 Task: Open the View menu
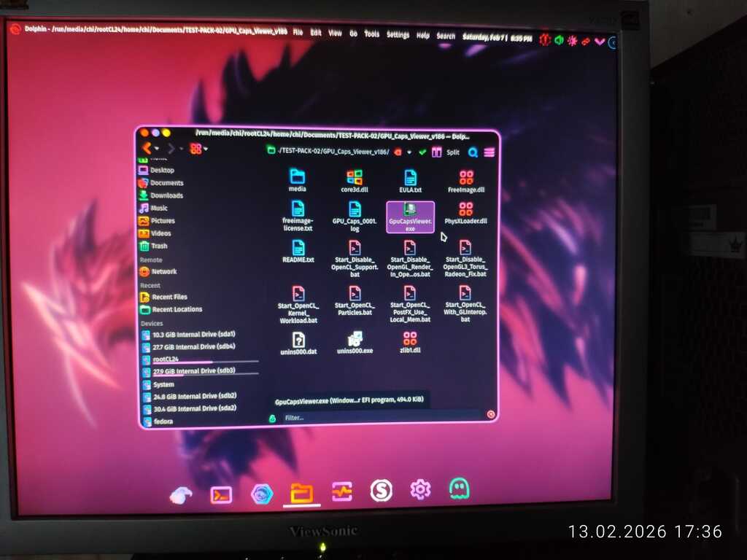pyautogui.click(x=335, y=33)
